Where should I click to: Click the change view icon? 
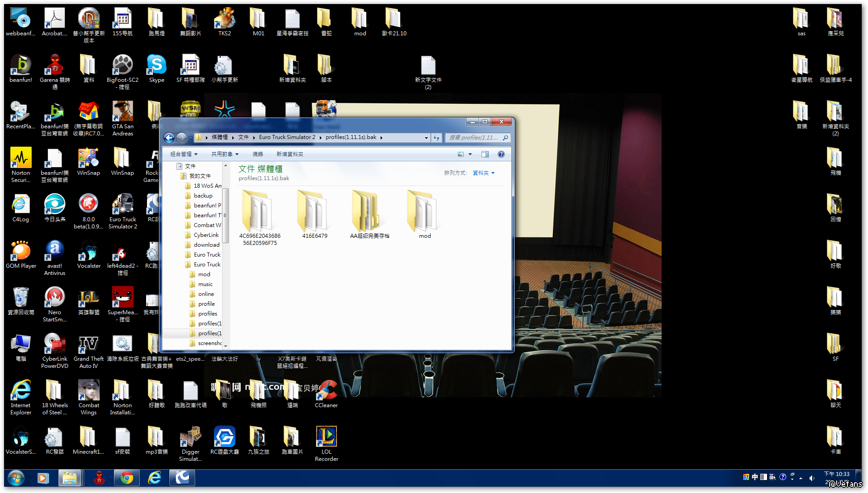coord(461,154)
